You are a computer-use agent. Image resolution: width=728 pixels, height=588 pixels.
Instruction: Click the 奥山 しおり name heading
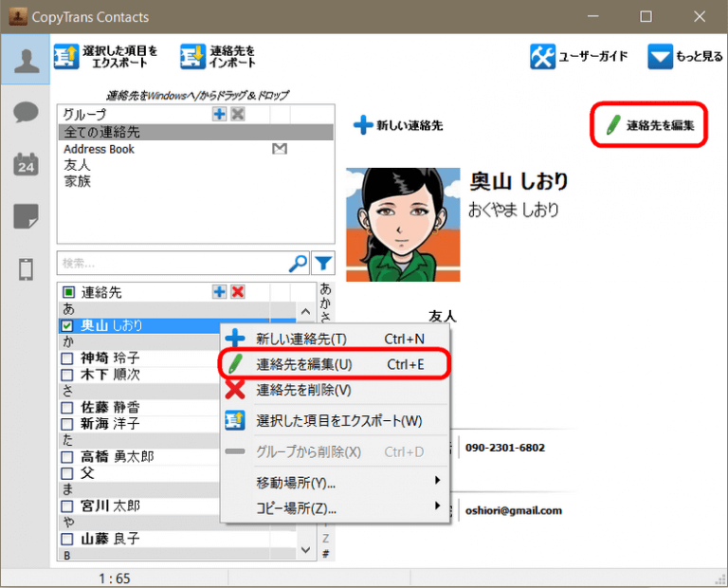[519, 181]
